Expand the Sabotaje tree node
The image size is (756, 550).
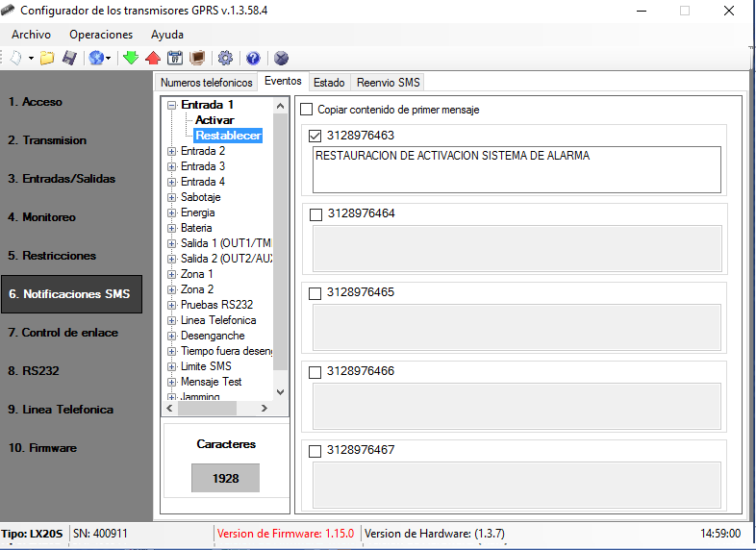click(171, 198)
